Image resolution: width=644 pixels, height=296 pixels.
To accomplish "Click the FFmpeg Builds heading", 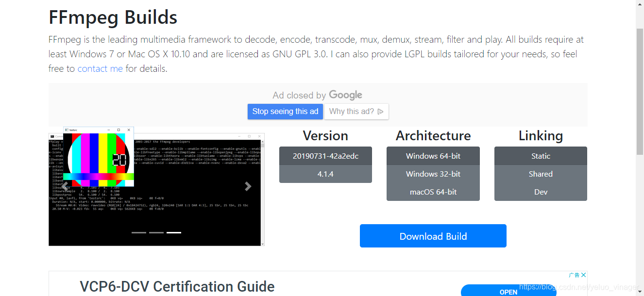I will tap(113, 17).
